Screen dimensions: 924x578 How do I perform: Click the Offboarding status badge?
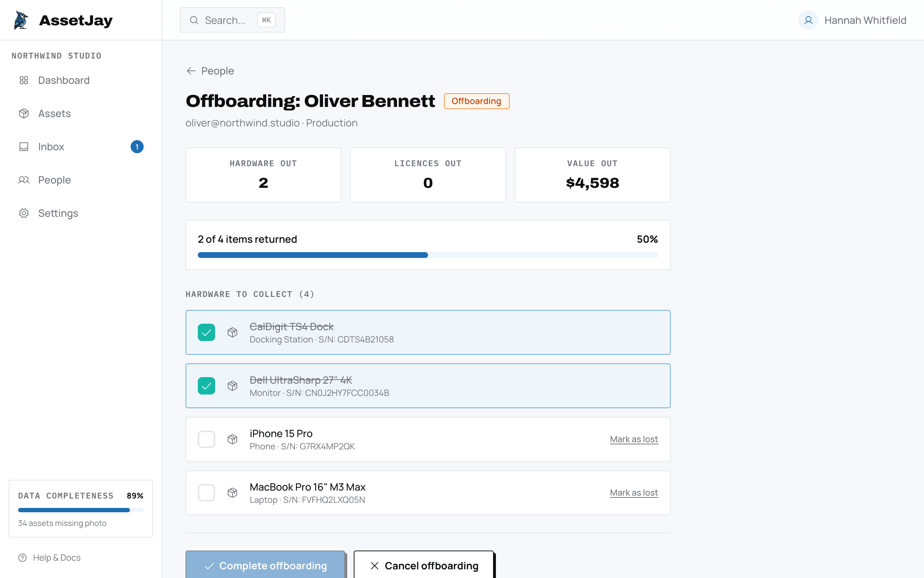pyautogui.click(x=476, y=101)
